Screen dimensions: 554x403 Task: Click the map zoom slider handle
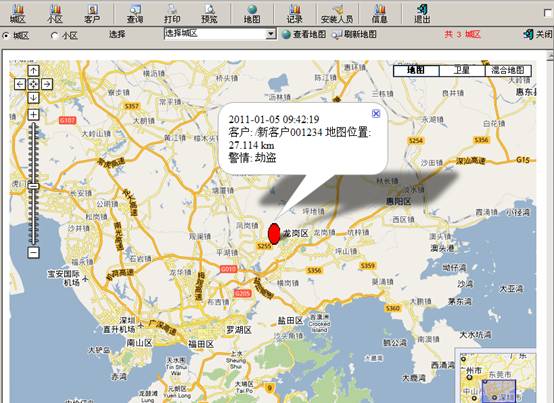point(34,186)
